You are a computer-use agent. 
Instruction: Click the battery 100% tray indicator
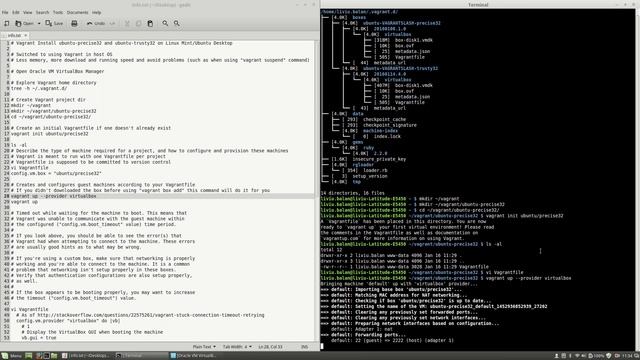[596, 356]
